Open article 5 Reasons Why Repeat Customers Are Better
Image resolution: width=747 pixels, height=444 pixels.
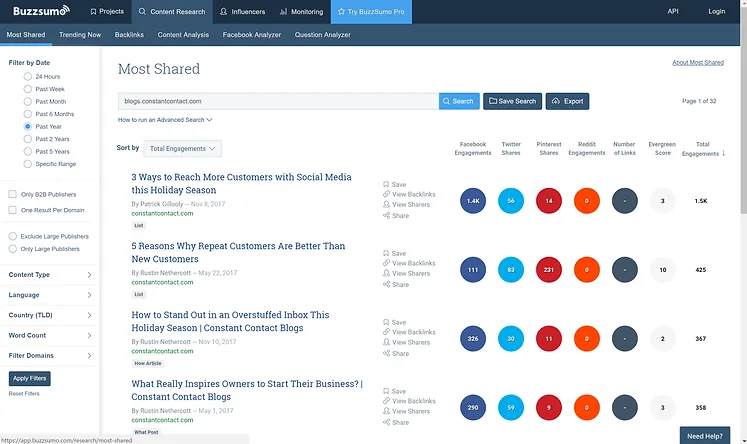(x=238, y=252)
